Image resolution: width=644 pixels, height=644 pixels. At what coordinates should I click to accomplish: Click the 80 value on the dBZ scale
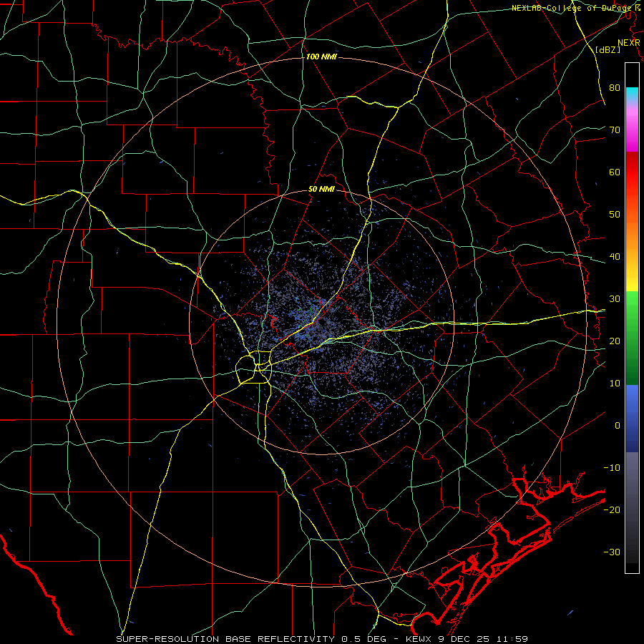pos(615,87)
